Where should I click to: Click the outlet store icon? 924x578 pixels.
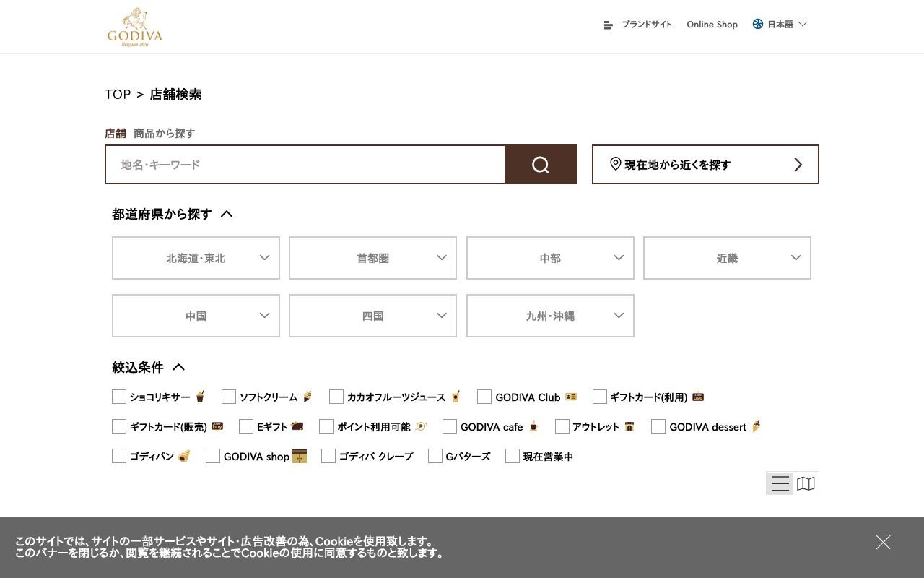629,426
